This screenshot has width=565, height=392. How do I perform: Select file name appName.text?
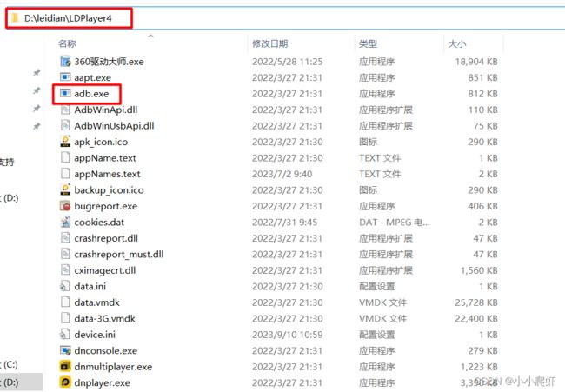point(105,158)
